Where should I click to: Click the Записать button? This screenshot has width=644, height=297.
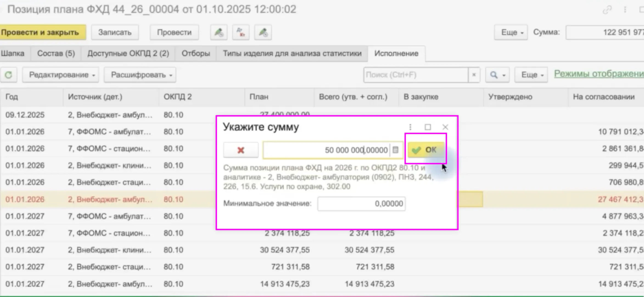point(115,32)
